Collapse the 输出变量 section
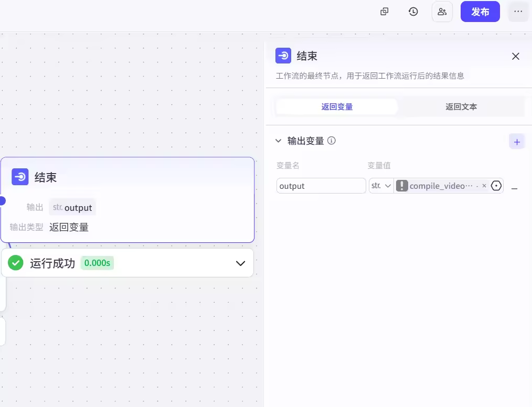 tap(279, 141)
